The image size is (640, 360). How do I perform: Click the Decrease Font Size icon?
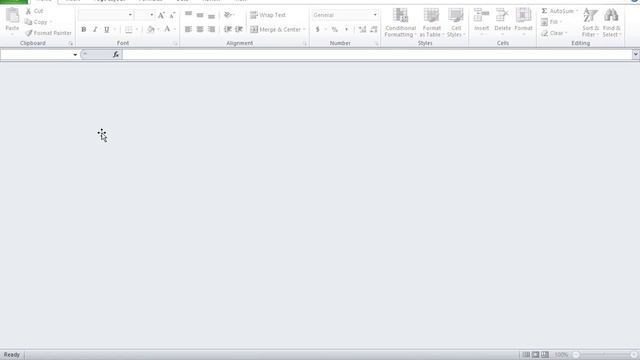[172, 15]
